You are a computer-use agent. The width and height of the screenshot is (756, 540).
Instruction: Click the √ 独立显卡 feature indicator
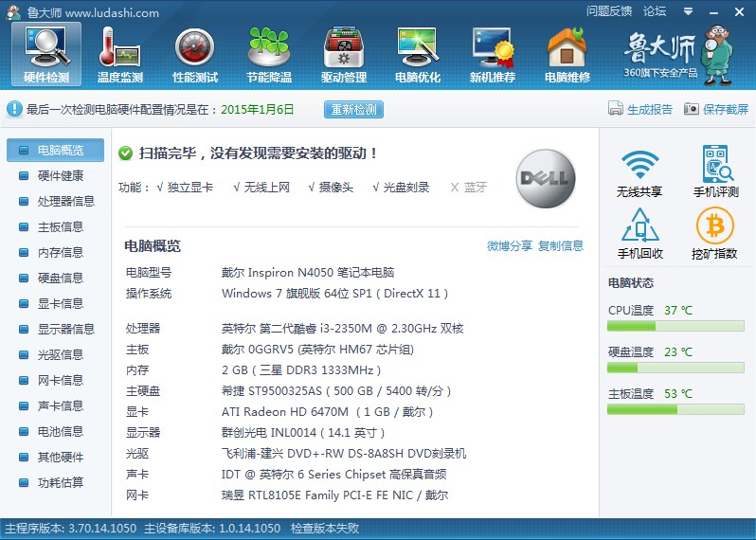point(185,187)
